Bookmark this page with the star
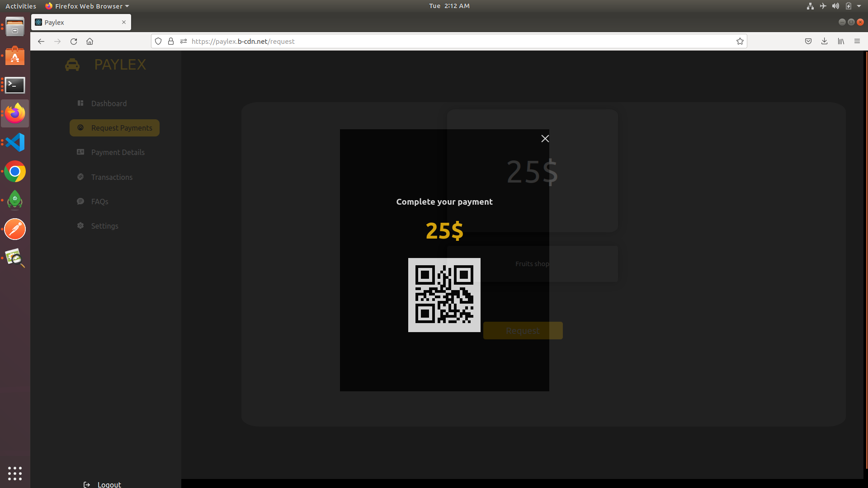The height and width of the screenshot is (488, 868). [740, 41]
